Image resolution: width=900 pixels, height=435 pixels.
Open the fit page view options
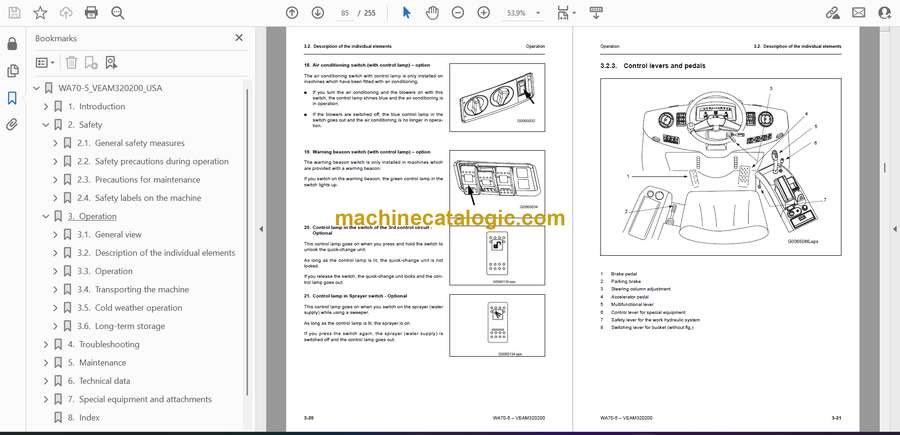click(566, 13)
